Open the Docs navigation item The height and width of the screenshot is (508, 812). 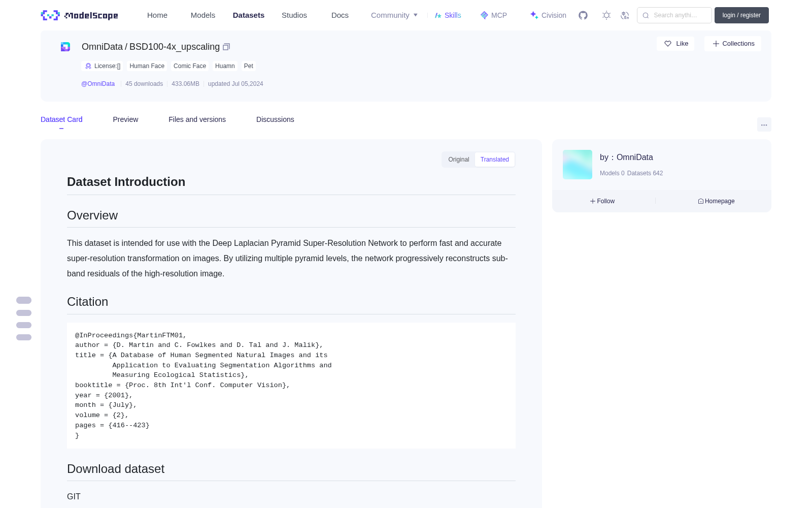(x=340, y=15)
